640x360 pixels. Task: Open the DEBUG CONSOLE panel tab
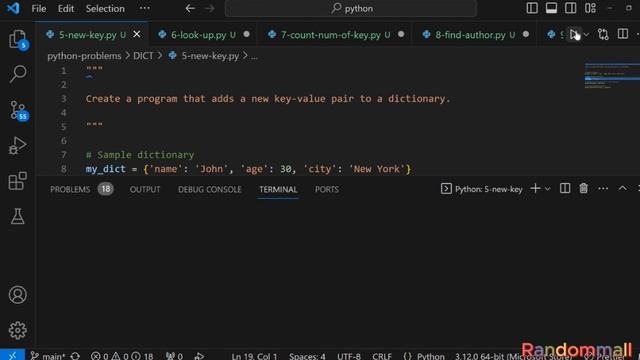coord(210,189)
